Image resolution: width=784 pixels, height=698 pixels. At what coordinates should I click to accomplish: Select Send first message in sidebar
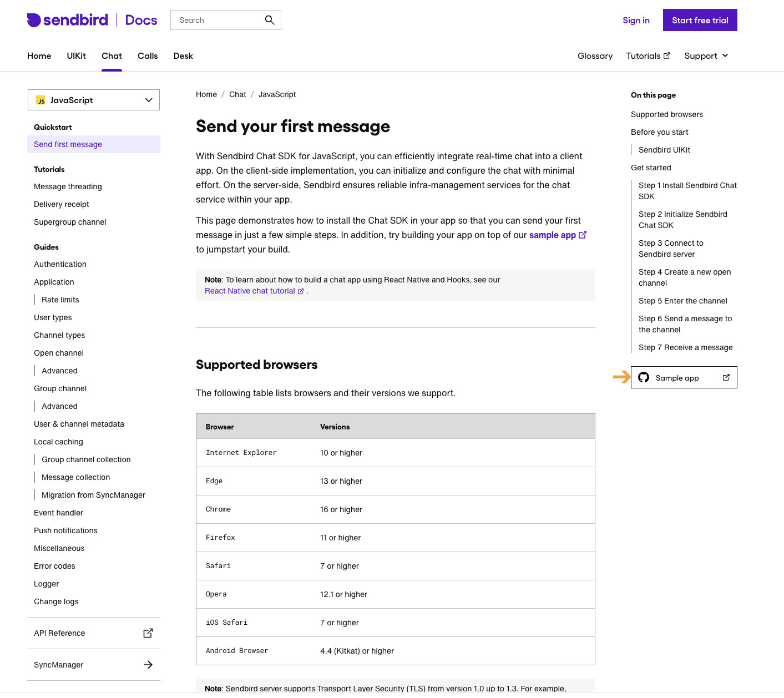pos(94,144)
